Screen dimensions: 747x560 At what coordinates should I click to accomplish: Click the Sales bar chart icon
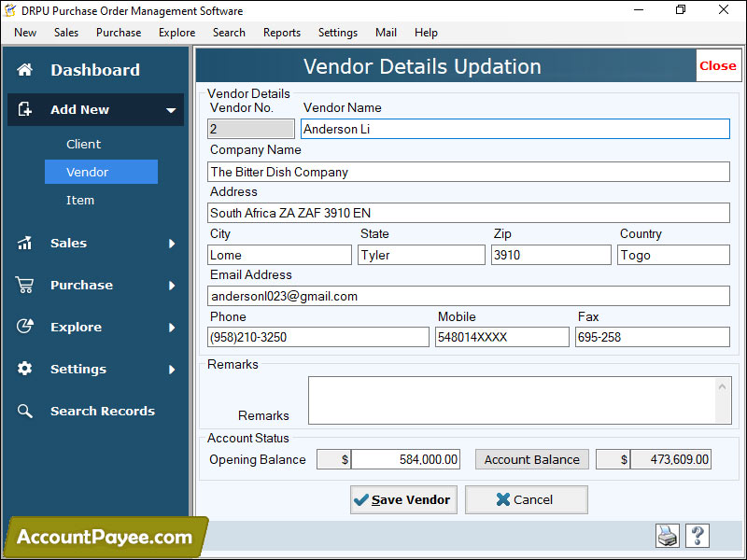(26, 243)
